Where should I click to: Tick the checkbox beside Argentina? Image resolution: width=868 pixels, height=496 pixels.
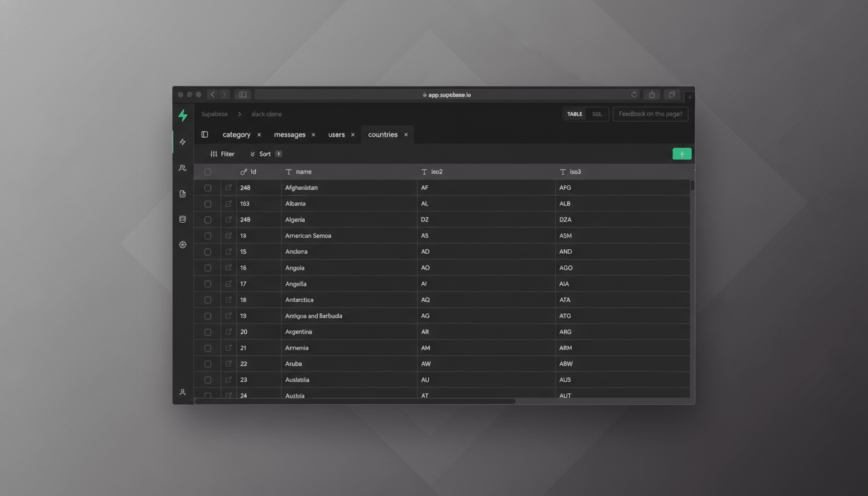pos(207,331)
